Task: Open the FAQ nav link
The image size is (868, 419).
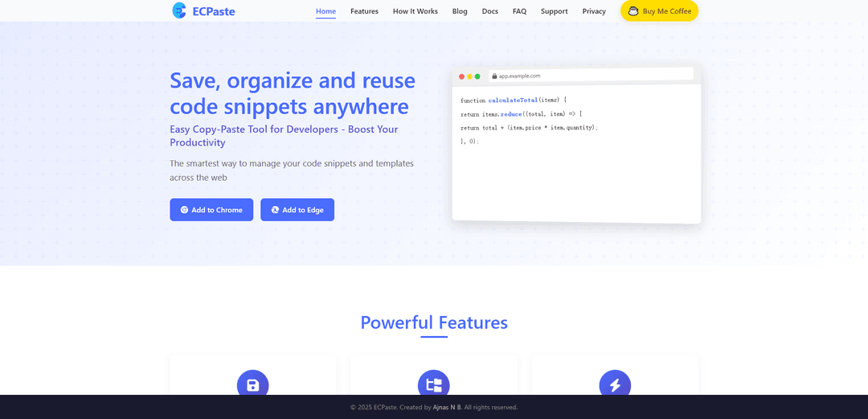Action: (x=519, y=11)
